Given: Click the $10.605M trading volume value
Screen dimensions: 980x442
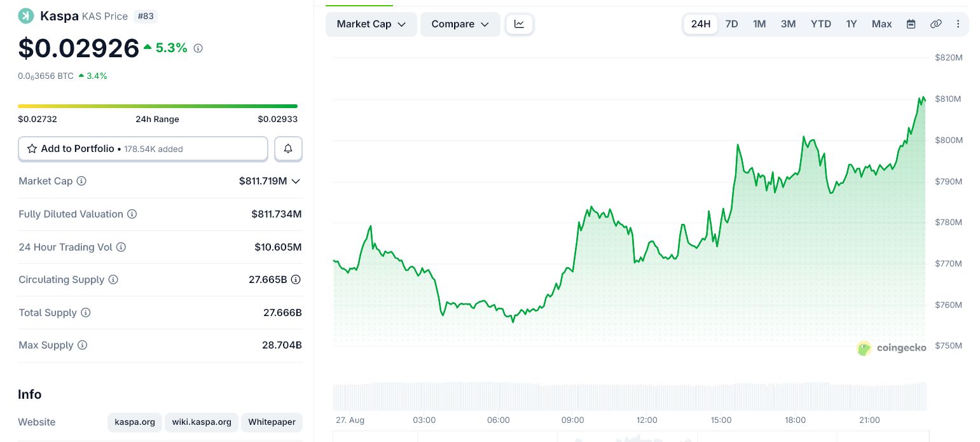Looking at the screenshot, I should 279,247.
